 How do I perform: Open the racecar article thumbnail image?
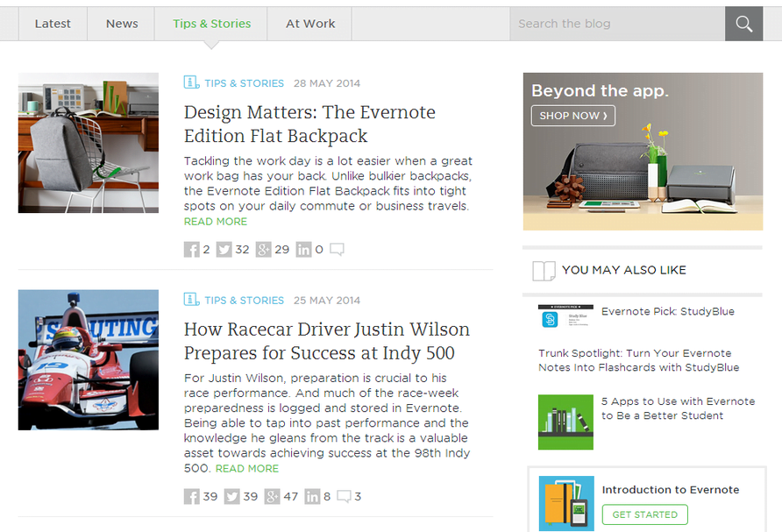coord(89,360)
